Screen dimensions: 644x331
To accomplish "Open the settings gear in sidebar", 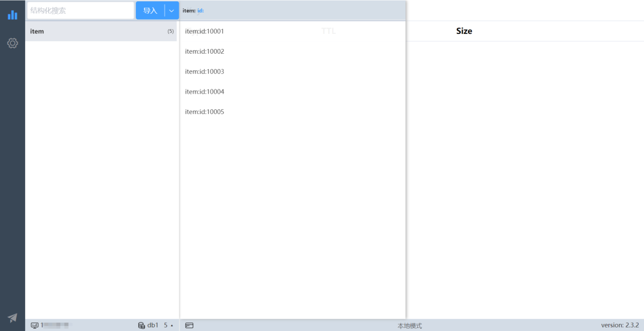I will point(13,43).
